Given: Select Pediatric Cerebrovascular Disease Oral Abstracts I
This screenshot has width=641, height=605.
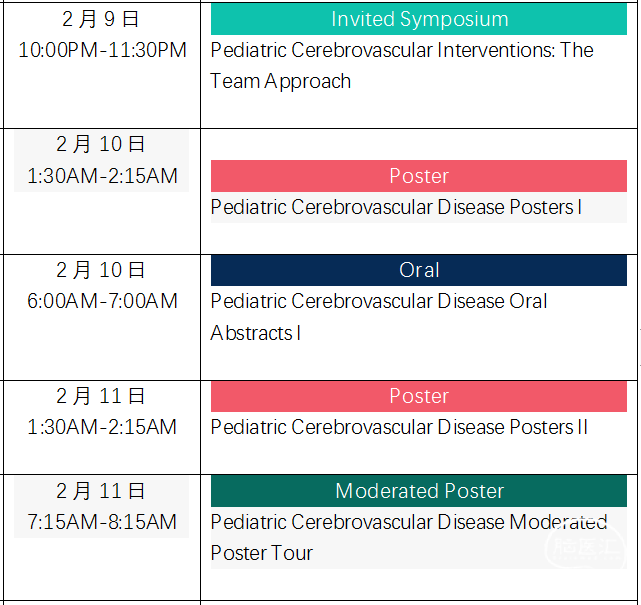Looking at the screenshot, I should pos(379,317).
